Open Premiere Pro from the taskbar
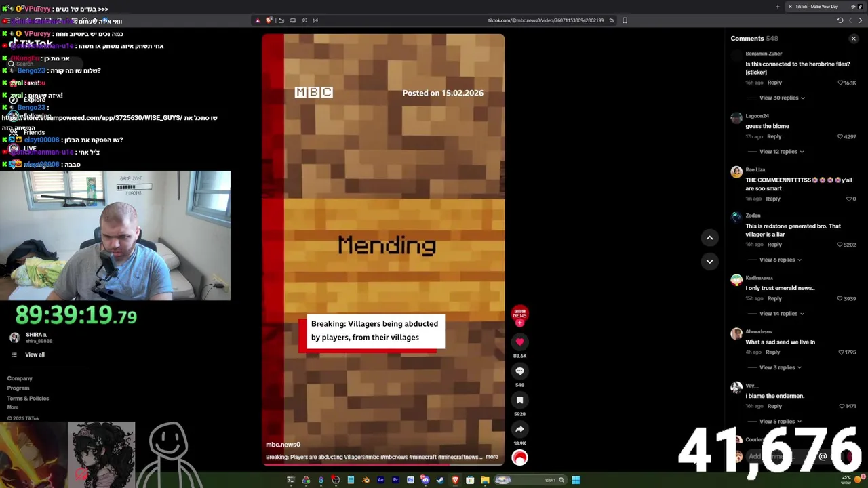This screenshot has height=488, width=868. tap(395, 480)
